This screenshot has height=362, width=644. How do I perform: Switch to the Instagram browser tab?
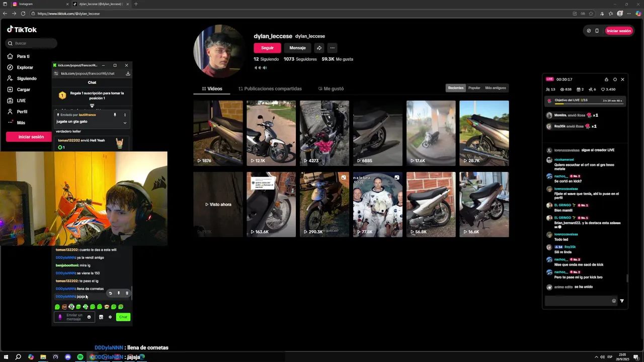click(x=40, y=4)
